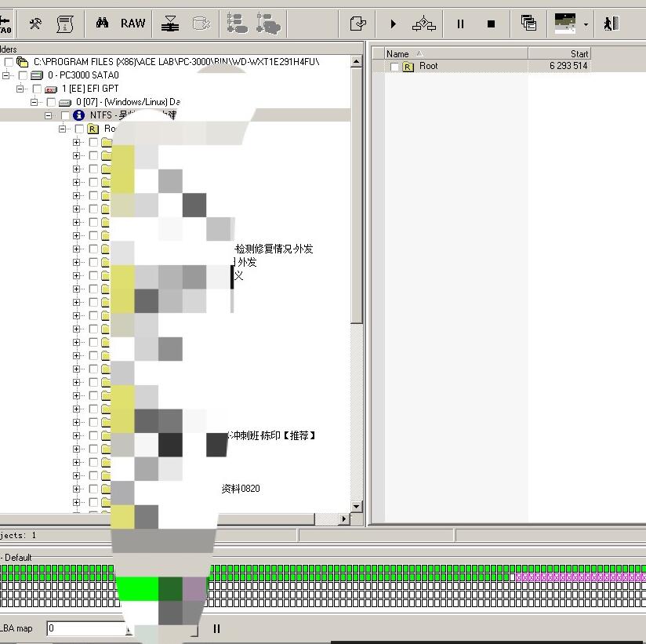The image size is (646, 644).
Task: Tick Root checkbox in right file list
Action: 394,67
